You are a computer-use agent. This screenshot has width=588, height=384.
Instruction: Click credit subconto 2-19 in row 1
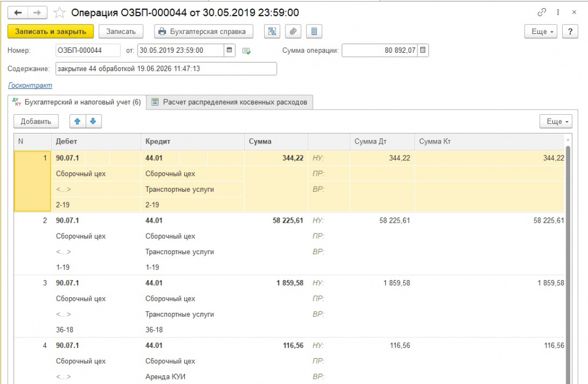tap(152, 205)
